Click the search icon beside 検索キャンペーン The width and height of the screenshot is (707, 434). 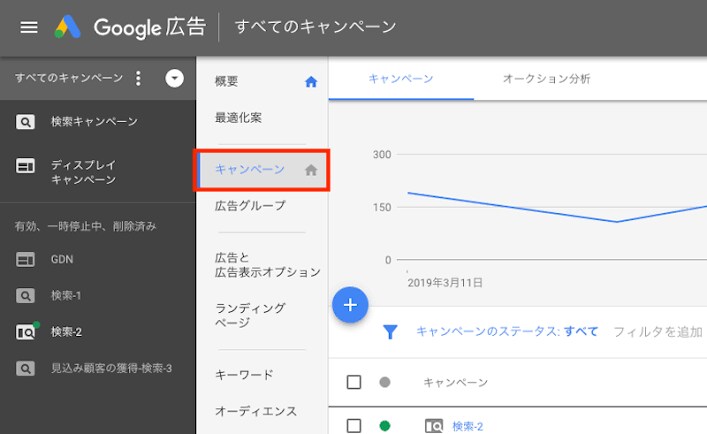tap(25, 122)
